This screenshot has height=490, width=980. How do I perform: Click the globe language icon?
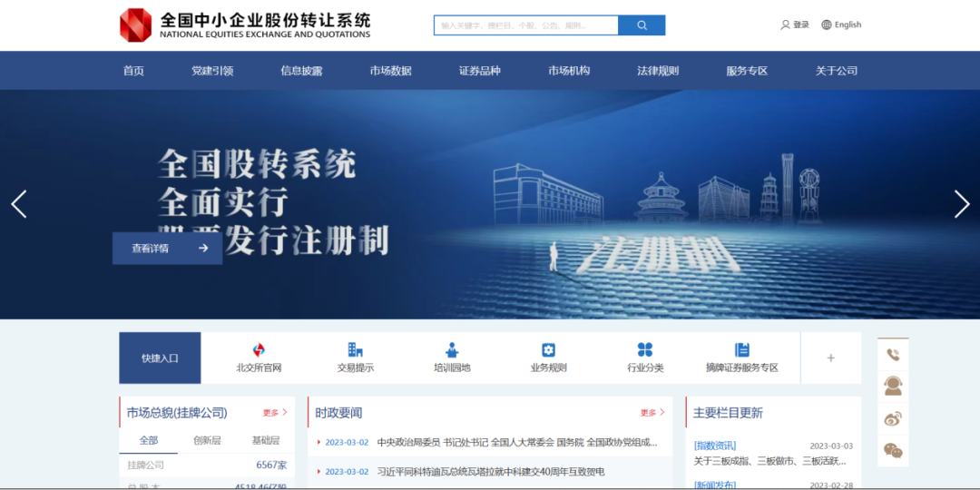pos(827,25)
